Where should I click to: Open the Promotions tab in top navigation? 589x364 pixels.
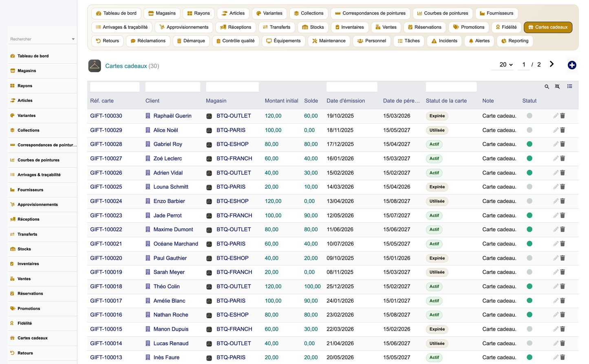[x=469, y=27]
